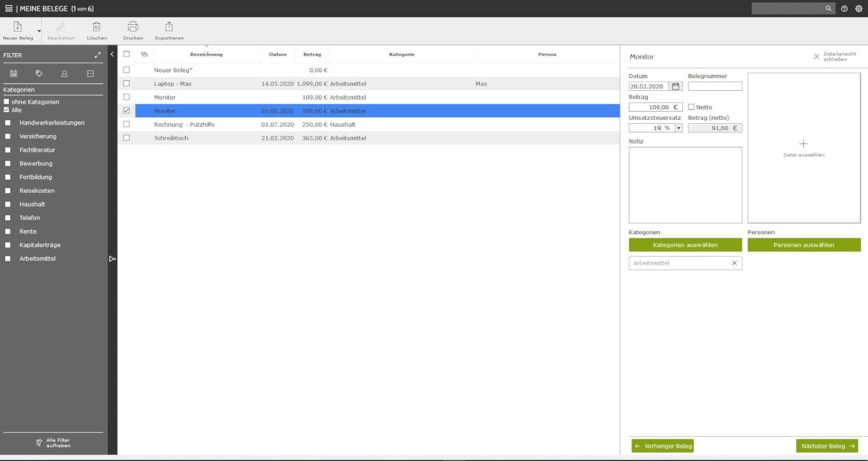The width and height of the screenshot is (868, 461).
Task: Select checkbox of 'Laptop - Max' row
Action: point(127,83)
